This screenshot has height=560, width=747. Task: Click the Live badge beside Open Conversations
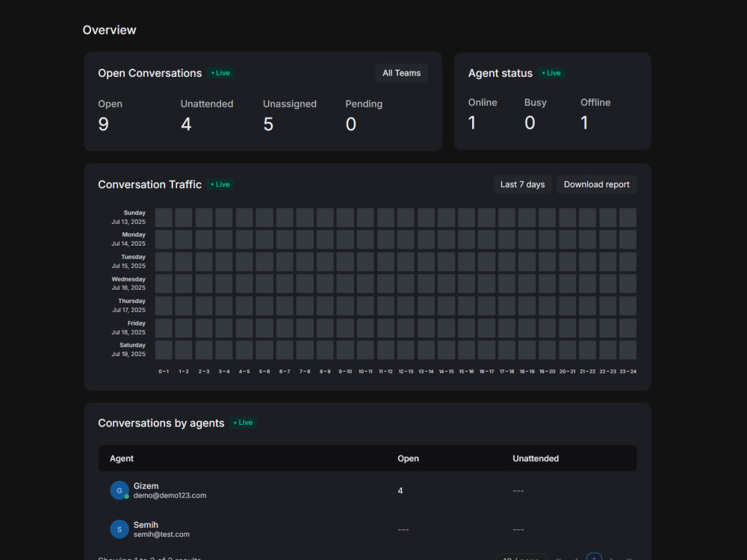220,73
